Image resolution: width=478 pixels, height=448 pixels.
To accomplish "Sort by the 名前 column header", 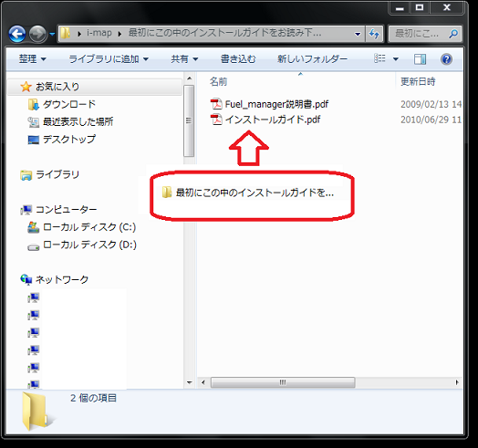I will point(218,81).
